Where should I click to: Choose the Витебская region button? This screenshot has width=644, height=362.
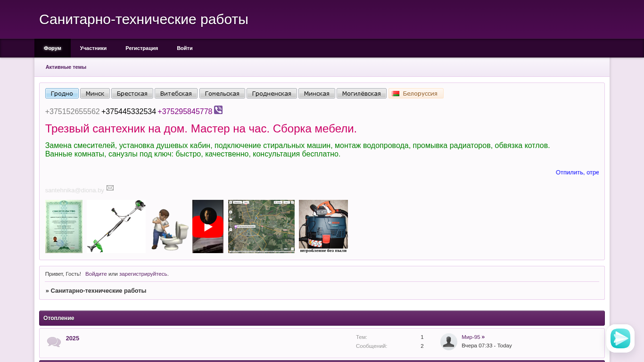click(176, 93)
